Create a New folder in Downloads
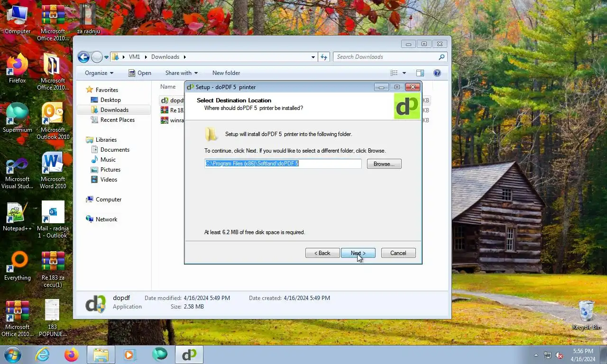Screen dimensions: 607x364 click(x=226, y=73)
